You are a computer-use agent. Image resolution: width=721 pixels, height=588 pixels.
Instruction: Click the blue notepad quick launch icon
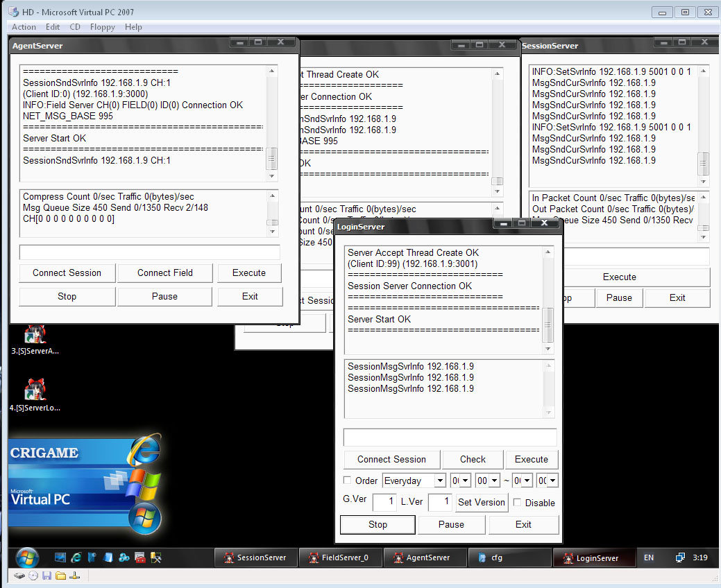(x=108, y=557)
